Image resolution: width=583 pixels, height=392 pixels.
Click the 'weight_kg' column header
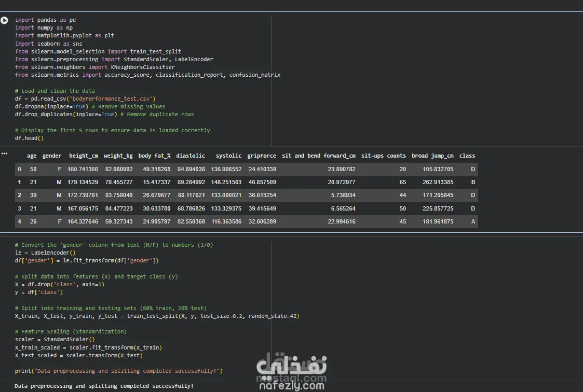click(118, 156)
